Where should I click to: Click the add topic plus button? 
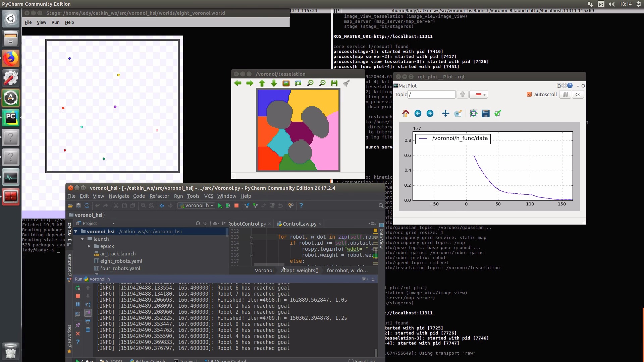[x=463, y=95]
